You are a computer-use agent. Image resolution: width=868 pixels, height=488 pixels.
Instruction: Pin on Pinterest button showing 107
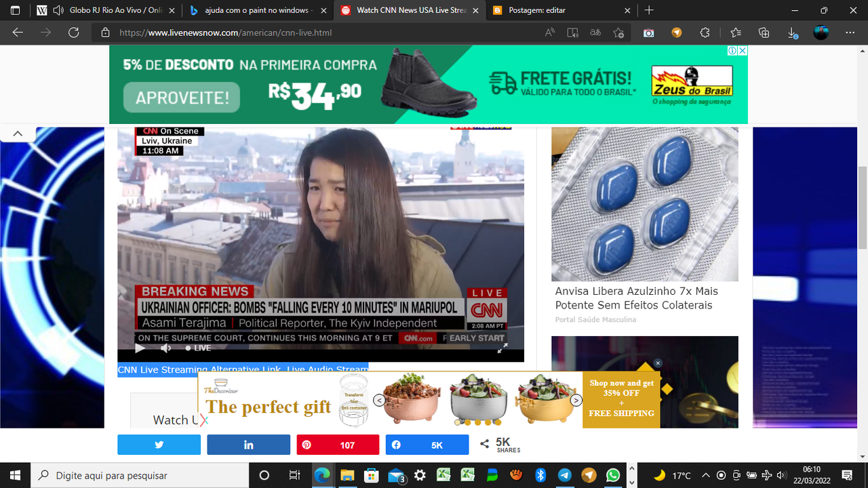point(338,445)
